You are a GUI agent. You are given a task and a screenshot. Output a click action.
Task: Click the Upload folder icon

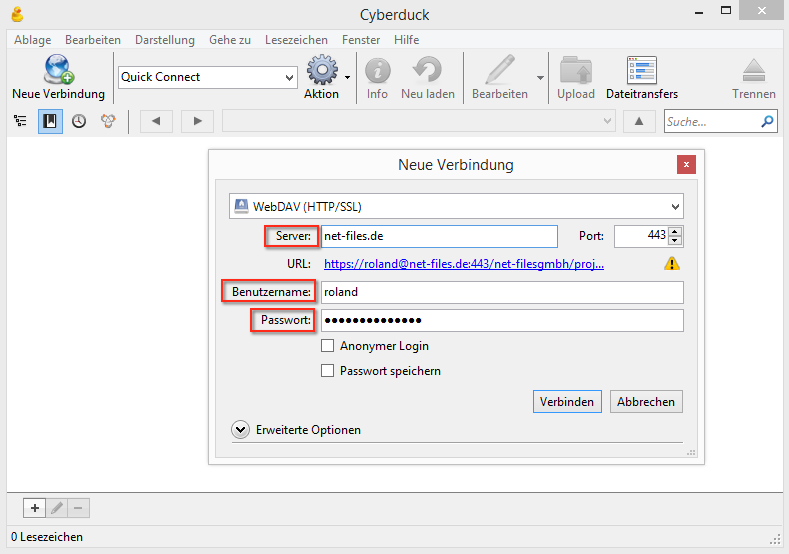coord(576,70)
